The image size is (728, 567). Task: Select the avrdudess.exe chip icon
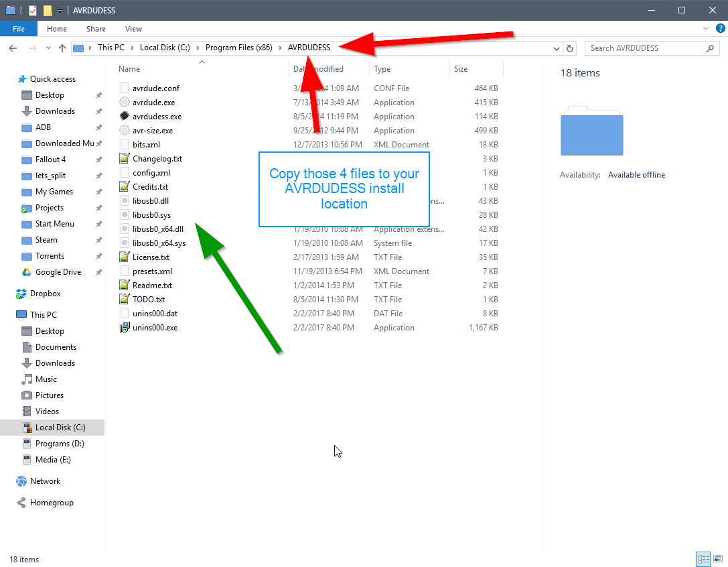pyautogui.click(x=124, y=116)
